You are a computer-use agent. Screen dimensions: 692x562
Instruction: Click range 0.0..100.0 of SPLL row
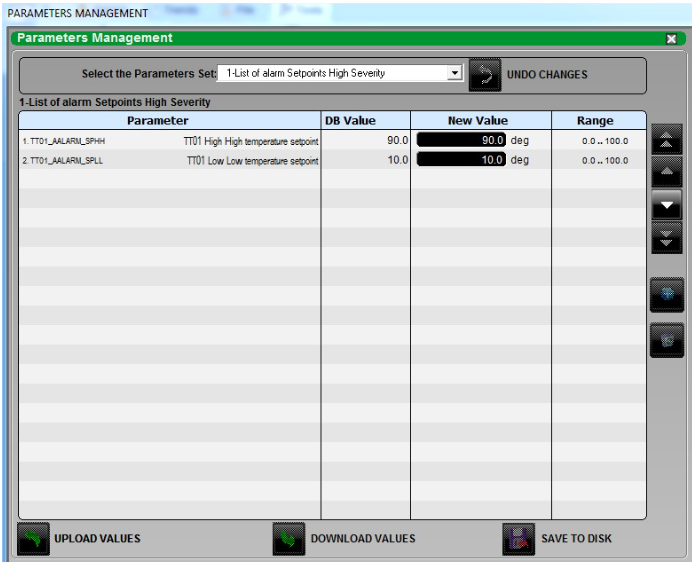(x=605, y=160)
